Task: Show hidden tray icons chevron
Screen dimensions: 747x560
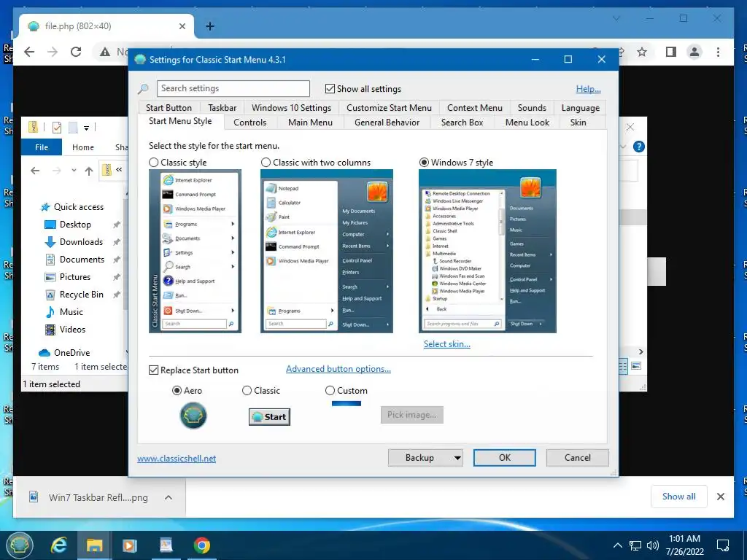Action: (x=617, y=545)
